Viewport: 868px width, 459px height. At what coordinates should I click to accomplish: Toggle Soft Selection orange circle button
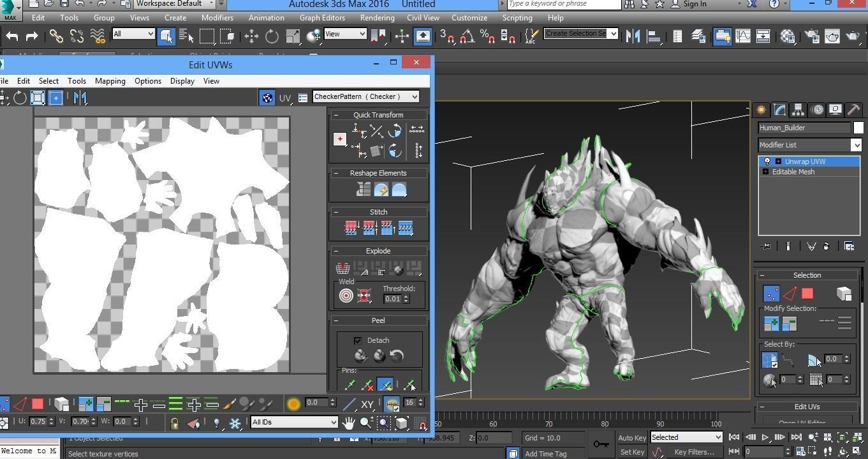(x=293, y=403)
